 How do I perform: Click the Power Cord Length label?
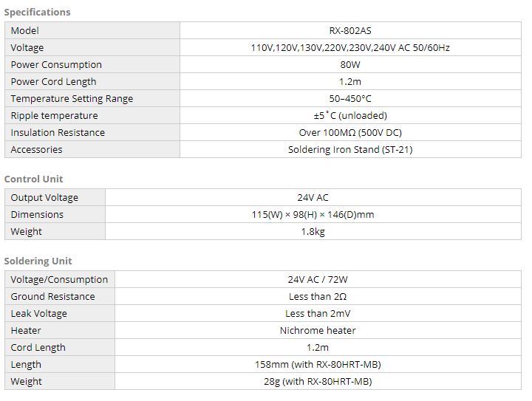[54, 82]
